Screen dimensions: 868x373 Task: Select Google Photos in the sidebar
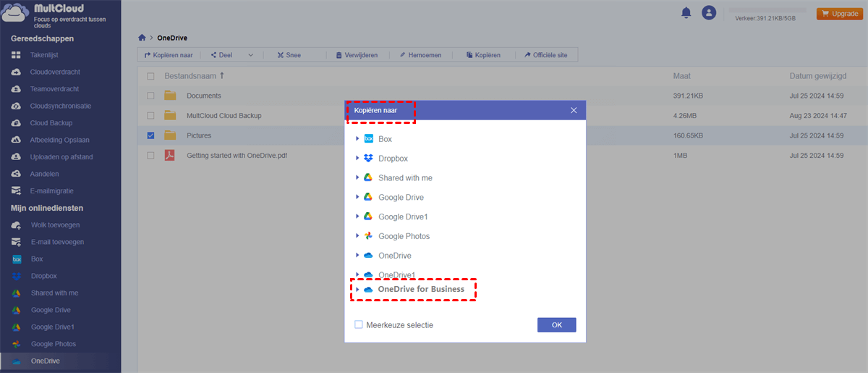[x=53, y=344]
